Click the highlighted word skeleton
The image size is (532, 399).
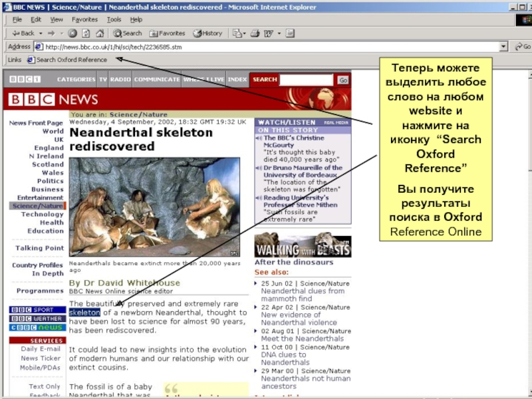[84, 313]
